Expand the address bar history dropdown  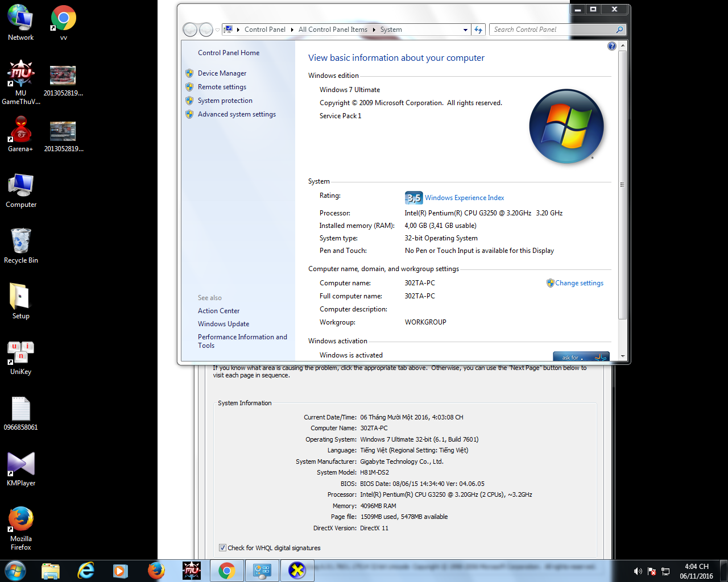pyautogui.click(x=465, y=30)
